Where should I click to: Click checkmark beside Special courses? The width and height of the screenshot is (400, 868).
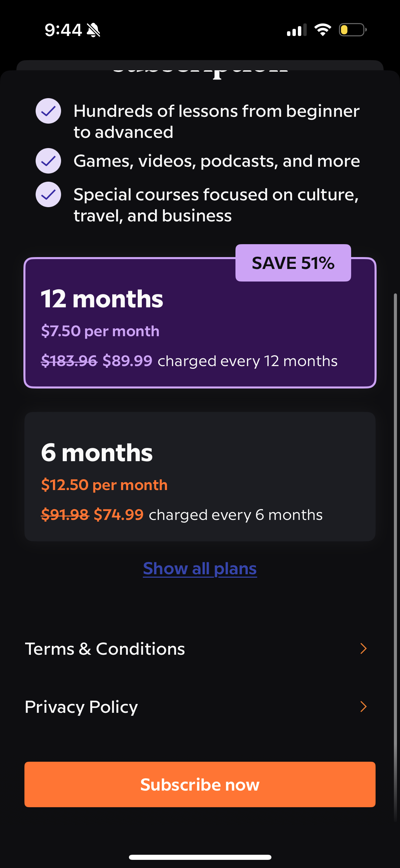(48, 194)
